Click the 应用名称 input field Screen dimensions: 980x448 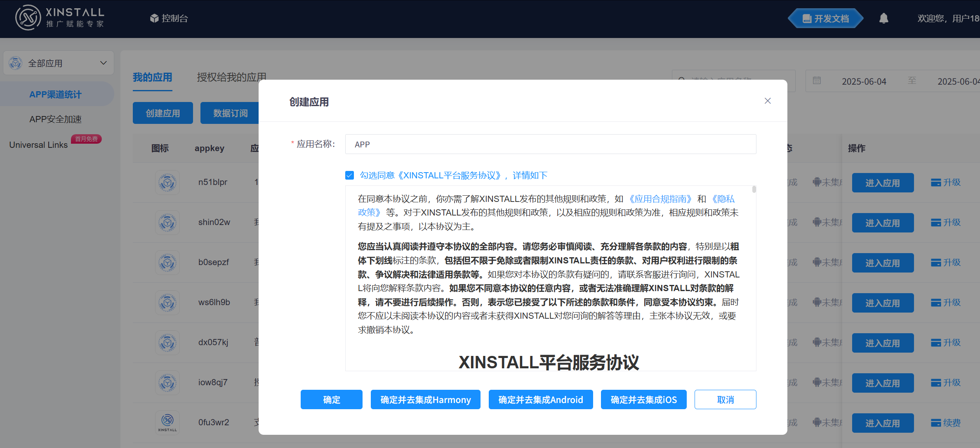(x=551, y=144)
